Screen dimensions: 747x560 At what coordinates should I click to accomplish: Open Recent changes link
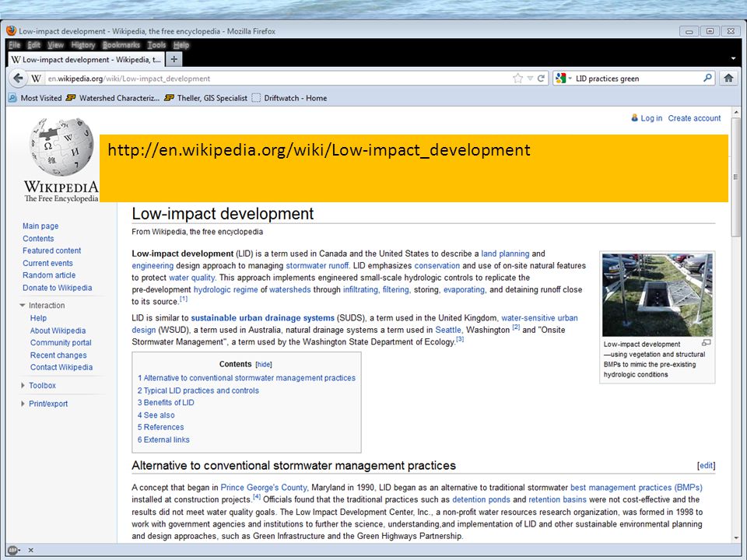[x=58, y=355]
